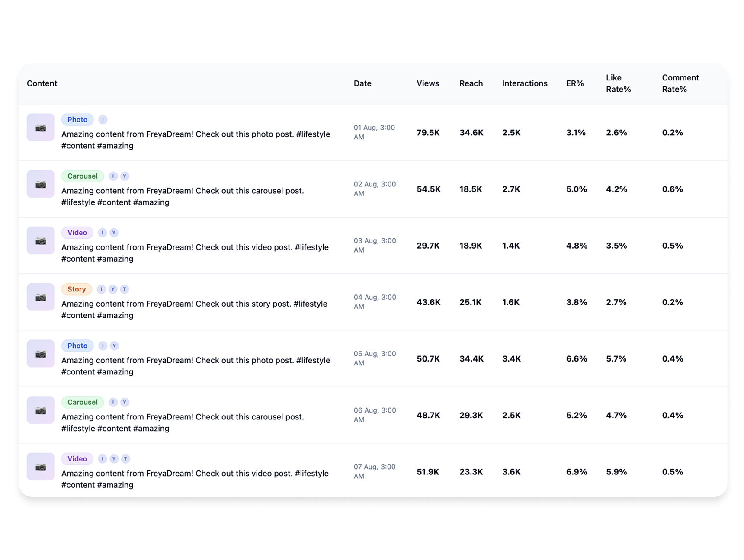744x560 pixels.
Task: Open the 05 Aug photo post caption text
Action: (x=196, y=366)
